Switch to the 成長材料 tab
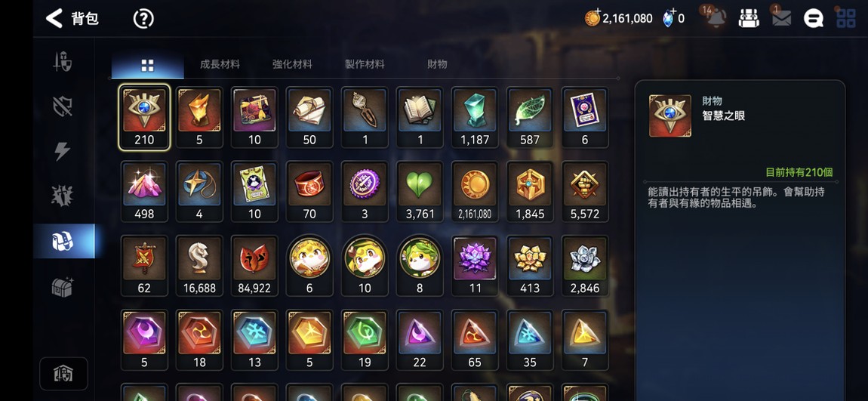This screenshot has width=868, height=401. tap(220, 64)
